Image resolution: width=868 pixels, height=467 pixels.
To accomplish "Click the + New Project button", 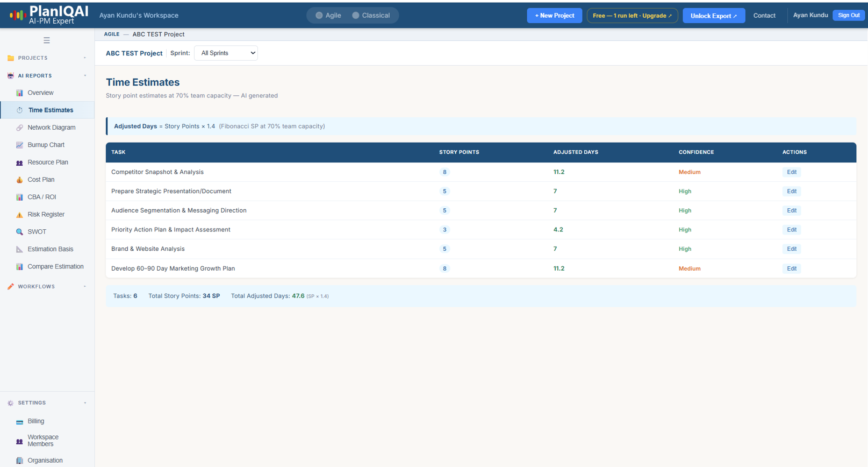I will point(554,16).
